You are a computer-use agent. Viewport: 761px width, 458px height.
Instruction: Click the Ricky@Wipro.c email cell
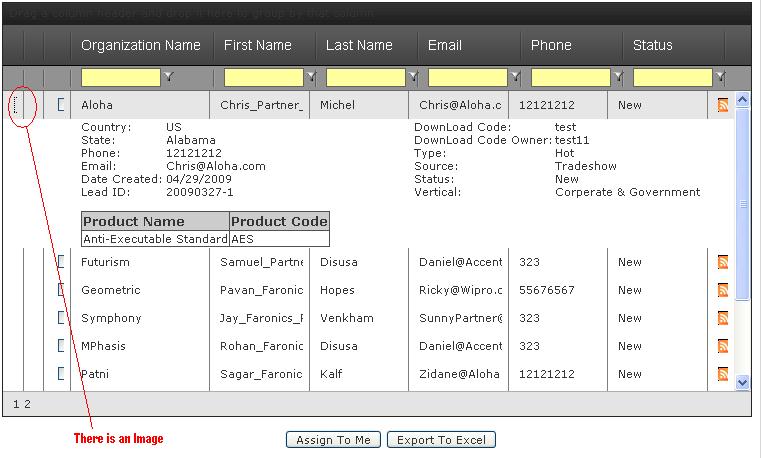pyautogui.click(x=461, y=290)
